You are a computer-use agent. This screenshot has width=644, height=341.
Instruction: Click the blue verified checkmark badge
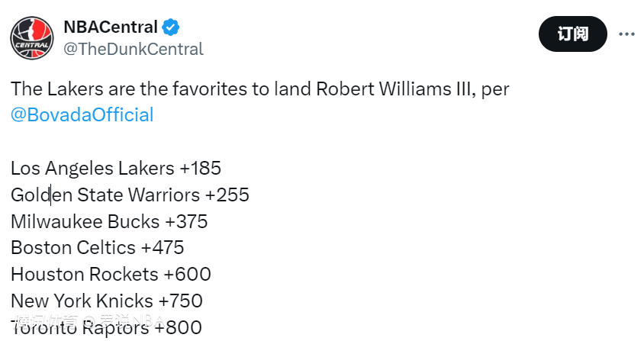click(171, 28)
